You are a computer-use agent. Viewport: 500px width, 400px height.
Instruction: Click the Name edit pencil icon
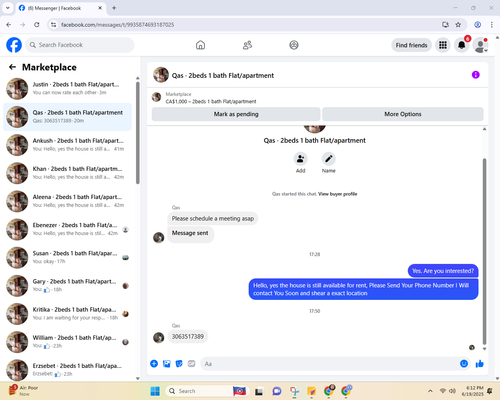click(x=328, y=159)
